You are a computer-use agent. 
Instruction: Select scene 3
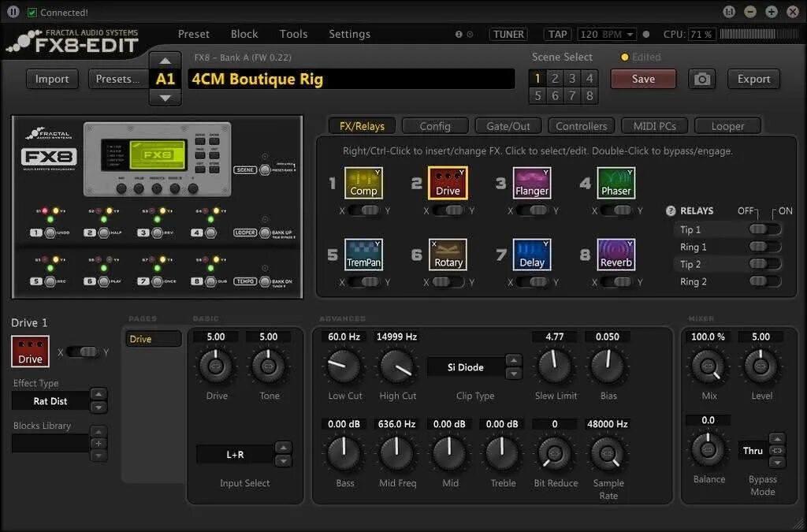click(572, 78)
